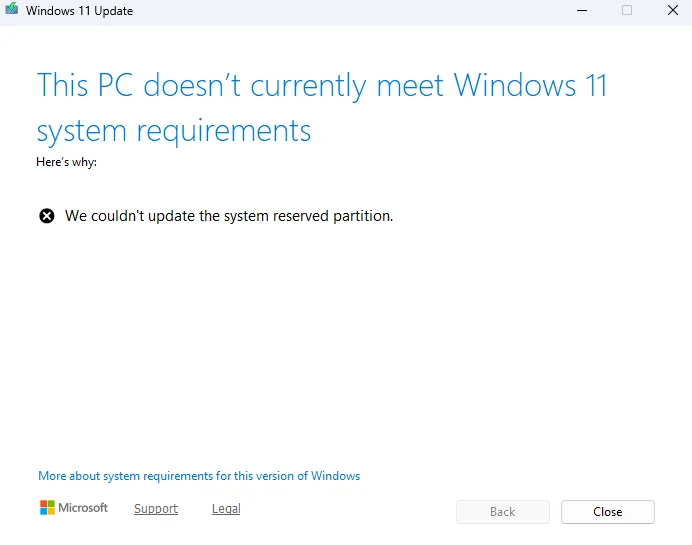Screen dimensions: 692x545
Task: Open More about system requirements link
Action: pyautogui.click(x=199, y=476)
